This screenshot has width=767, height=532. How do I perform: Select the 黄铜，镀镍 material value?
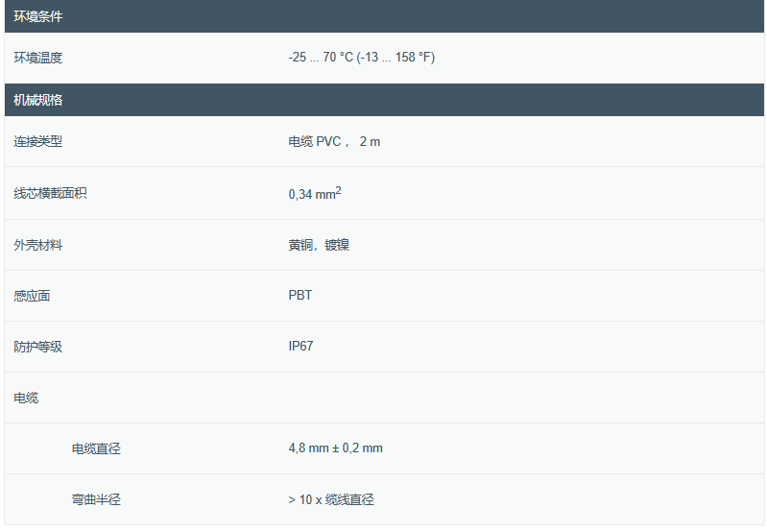[319, 245]
